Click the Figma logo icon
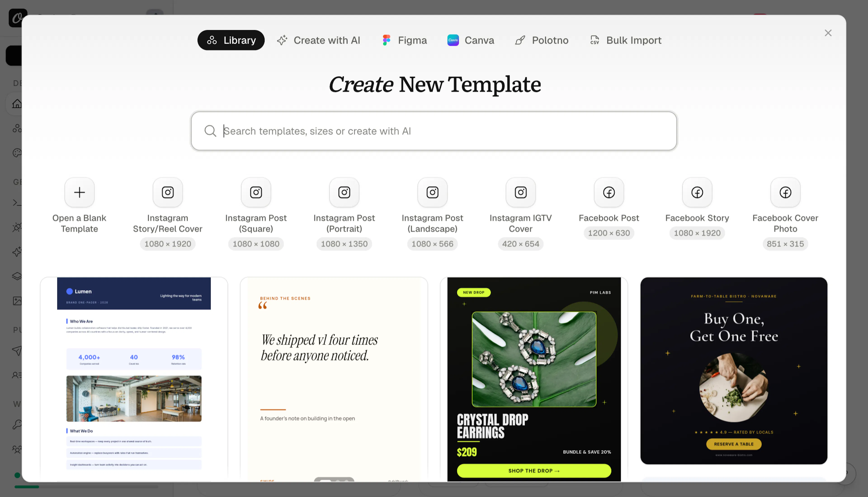Screen dimensions: 868x497 pyautogui.click(x=386, y=40)
